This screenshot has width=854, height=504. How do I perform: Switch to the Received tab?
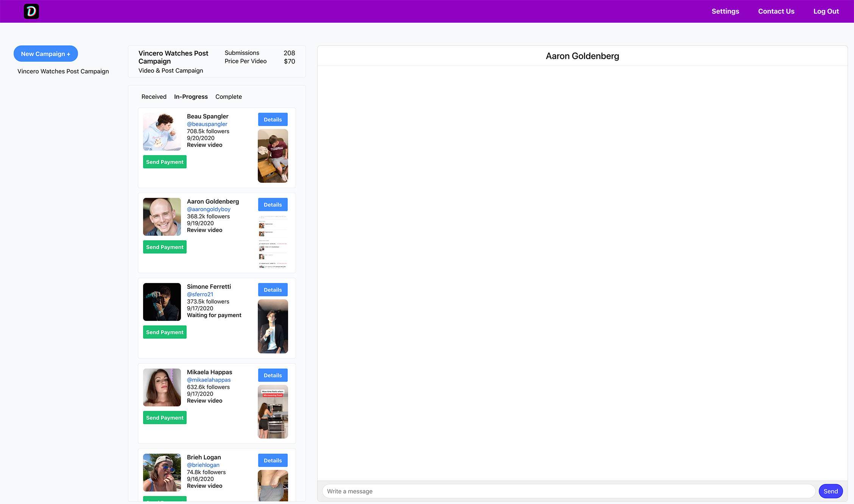coord(154,97)
